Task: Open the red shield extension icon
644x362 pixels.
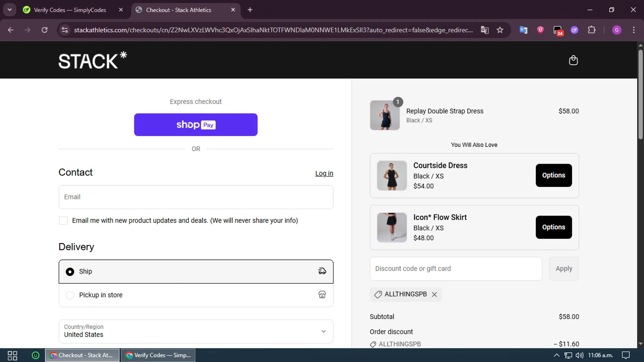Action: (x=541, y=30)
